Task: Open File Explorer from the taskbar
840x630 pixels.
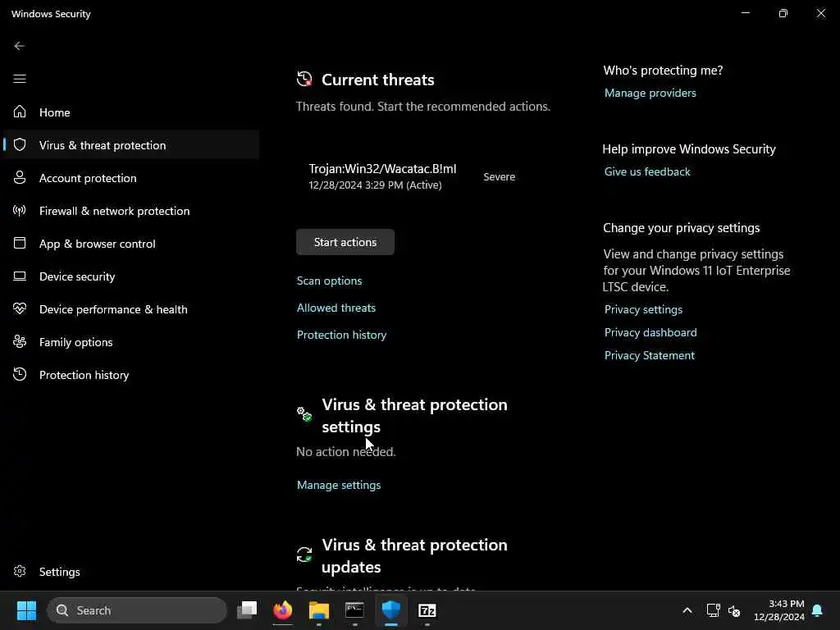Action: [319, 610]
